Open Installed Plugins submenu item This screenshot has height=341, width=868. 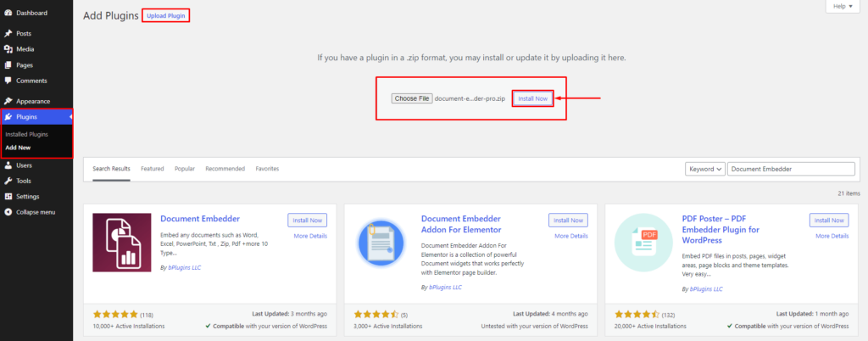pos(26,135)
